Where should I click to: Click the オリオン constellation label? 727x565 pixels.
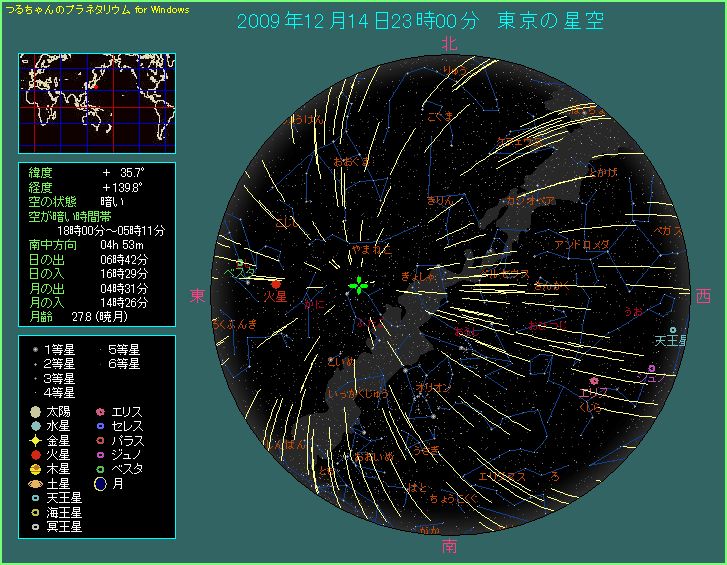coord(434,387)
